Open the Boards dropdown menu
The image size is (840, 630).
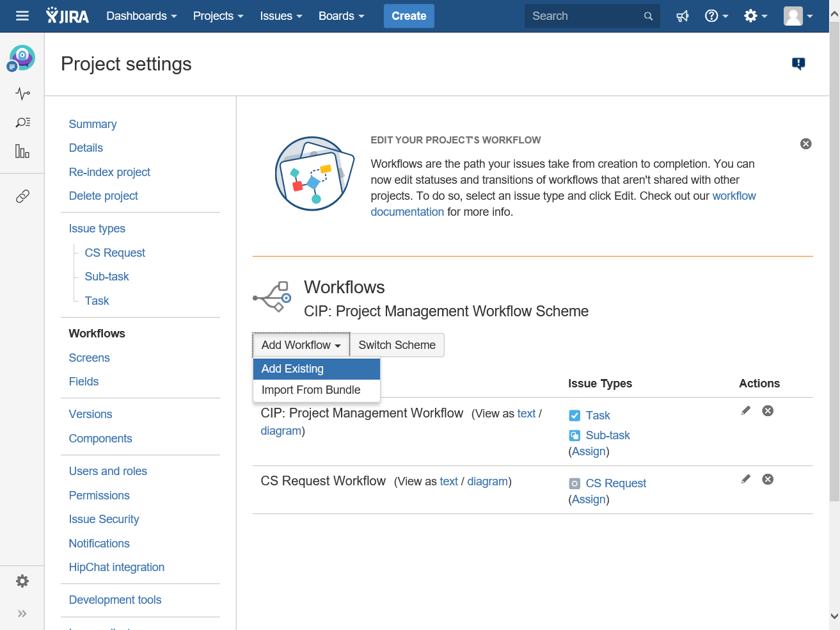click(341, 16)
